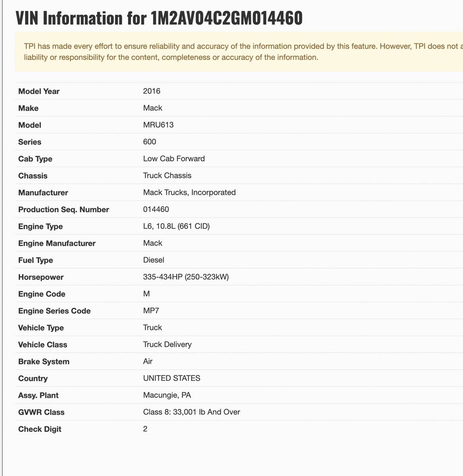Click the Check Digit row label

coord(40,429)
